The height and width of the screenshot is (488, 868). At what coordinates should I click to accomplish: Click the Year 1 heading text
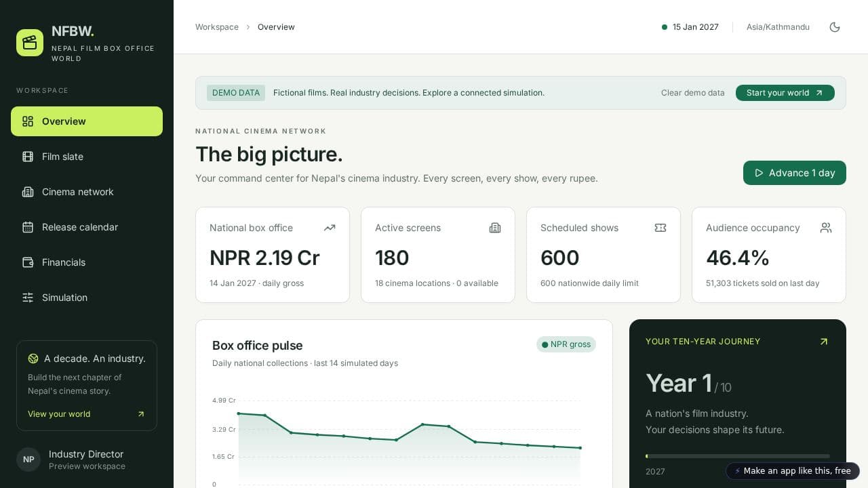pos(679,384)
